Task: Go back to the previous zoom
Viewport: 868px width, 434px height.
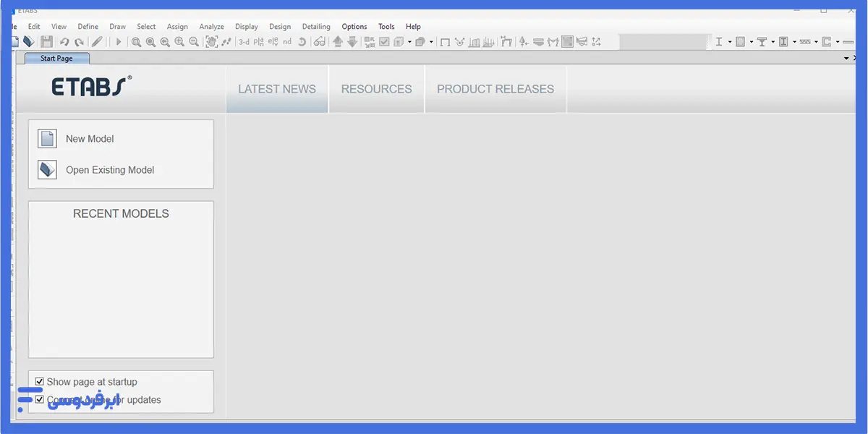Action: [x=165, y=42]
